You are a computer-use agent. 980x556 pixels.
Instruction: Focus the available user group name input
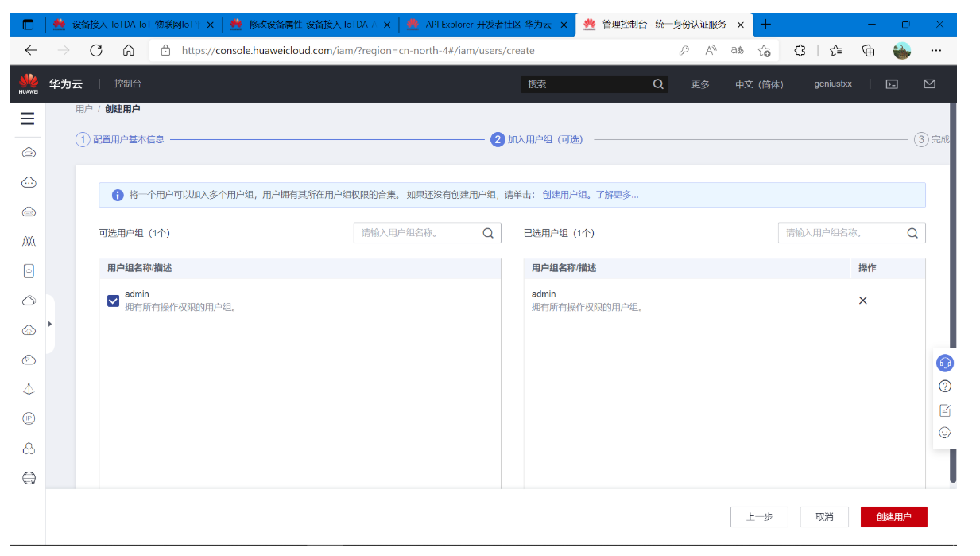417,233
